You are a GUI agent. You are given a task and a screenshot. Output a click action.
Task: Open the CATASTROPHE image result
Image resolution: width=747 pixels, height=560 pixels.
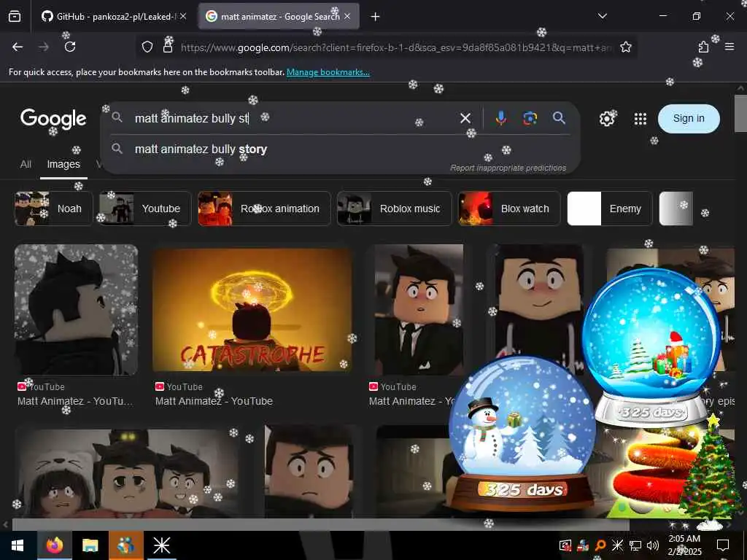pyautogui.click(x=252, y=310)
